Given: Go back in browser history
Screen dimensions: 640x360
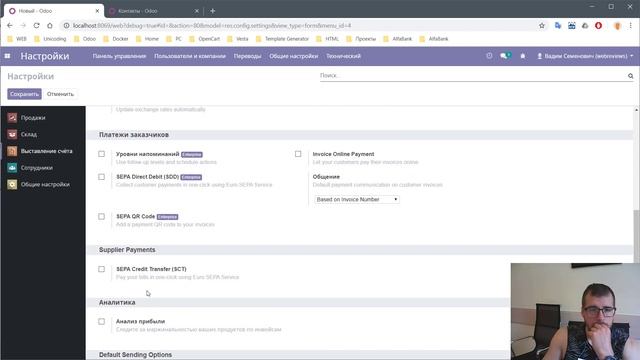Looking at the screenshot, I should point(10,25).
